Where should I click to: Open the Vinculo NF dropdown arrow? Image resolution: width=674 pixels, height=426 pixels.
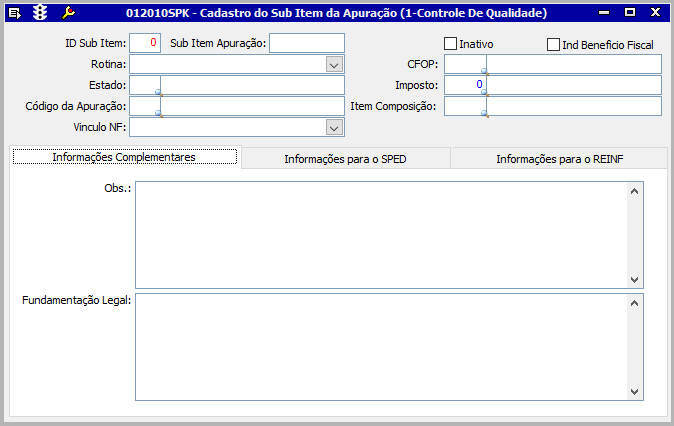click(x=334, y=128)
